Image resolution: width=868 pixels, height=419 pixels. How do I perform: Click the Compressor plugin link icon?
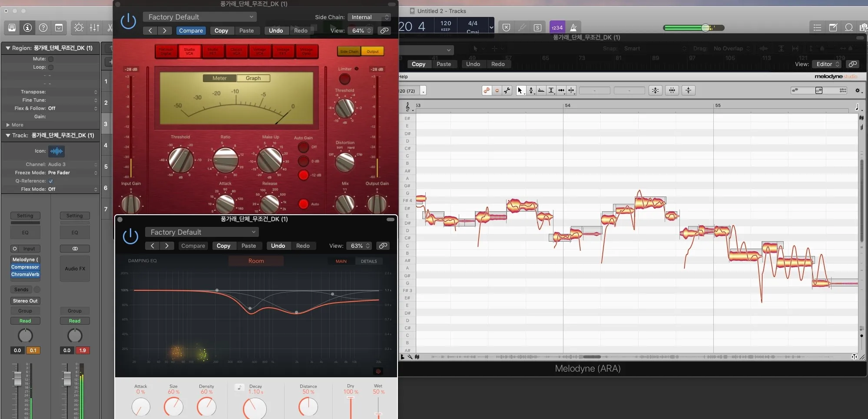click(x=384, y=30)
